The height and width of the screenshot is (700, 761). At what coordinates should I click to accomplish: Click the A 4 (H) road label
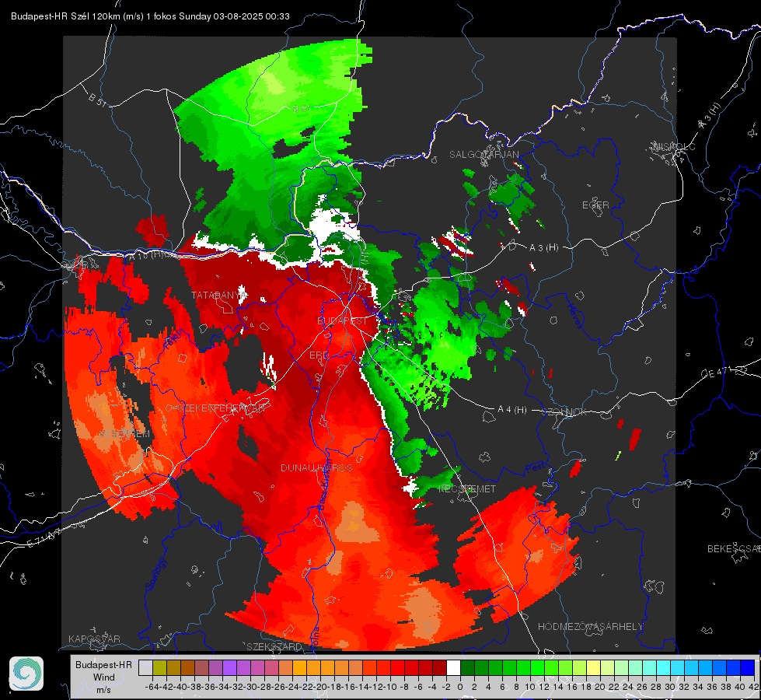pyautogui.click(x=512, y=410)
